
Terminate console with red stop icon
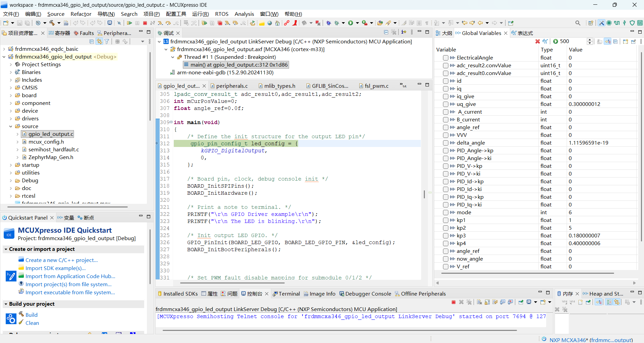453,302
